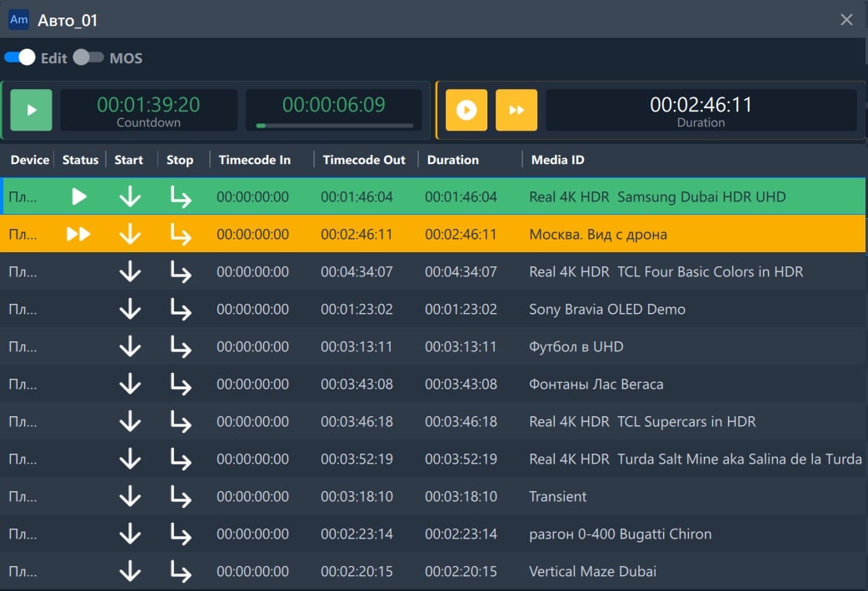Image resolution: width=868 pixels, height=591 pixels.
Task: Click the Device column header
Action: click(x=30, y=160)
